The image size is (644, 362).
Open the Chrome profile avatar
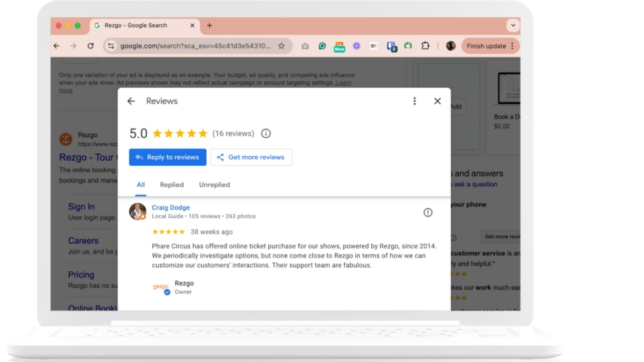451,46
